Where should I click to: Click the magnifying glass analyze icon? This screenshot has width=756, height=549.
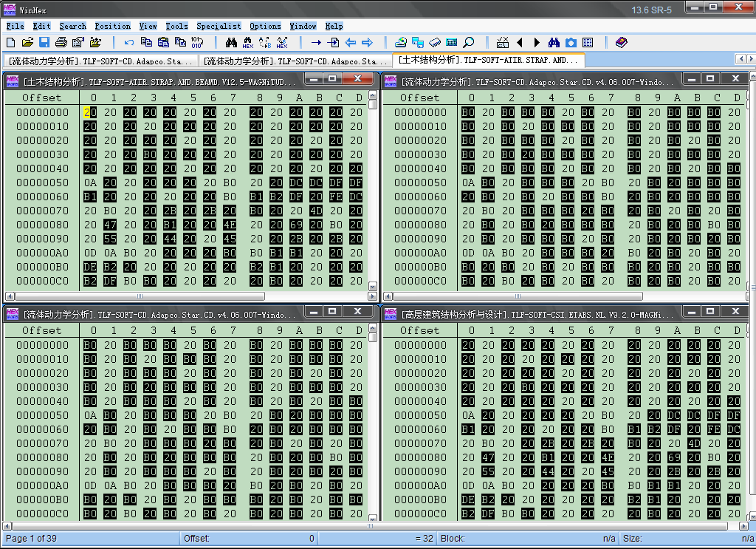[x=469, y=42]
